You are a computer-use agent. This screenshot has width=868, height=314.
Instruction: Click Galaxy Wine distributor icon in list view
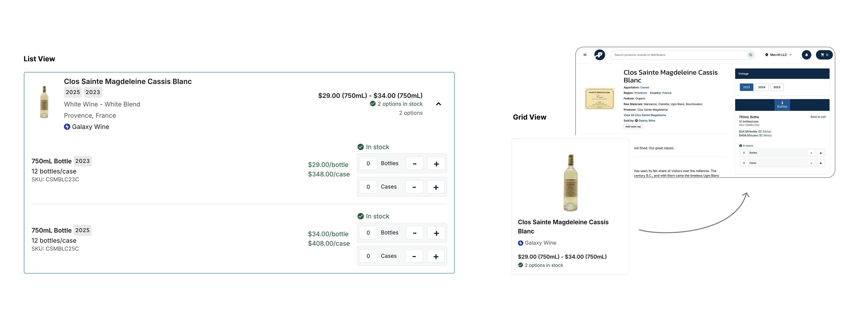coord(67,127)
